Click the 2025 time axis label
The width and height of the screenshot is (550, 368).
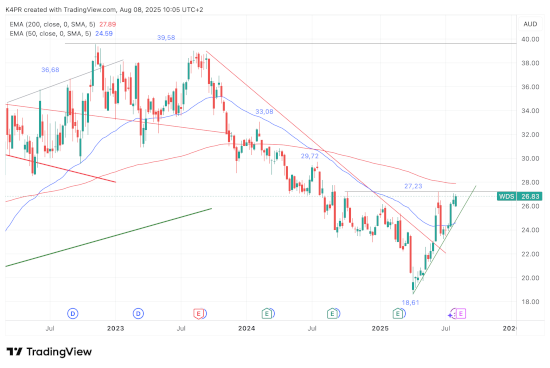[x=380, y=328]
